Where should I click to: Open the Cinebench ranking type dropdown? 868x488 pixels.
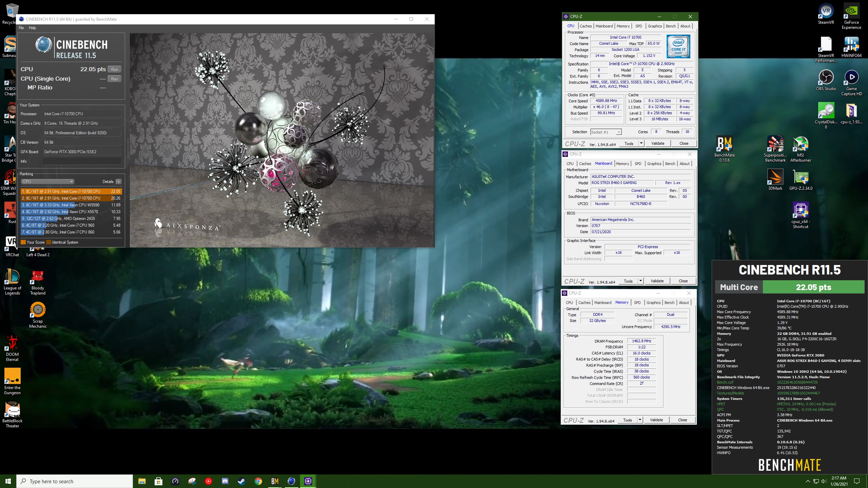pos(48,182)
